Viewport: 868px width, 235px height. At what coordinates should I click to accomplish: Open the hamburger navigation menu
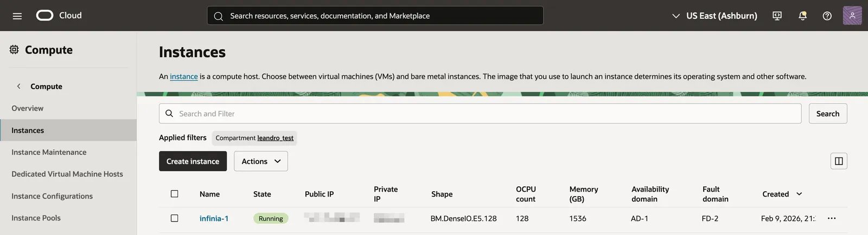[17, 16]
